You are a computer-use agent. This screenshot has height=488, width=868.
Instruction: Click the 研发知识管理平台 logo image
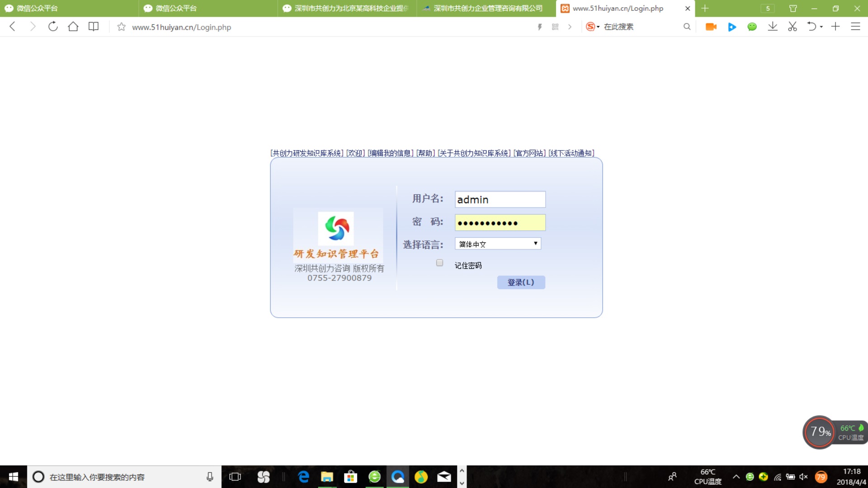338,235
